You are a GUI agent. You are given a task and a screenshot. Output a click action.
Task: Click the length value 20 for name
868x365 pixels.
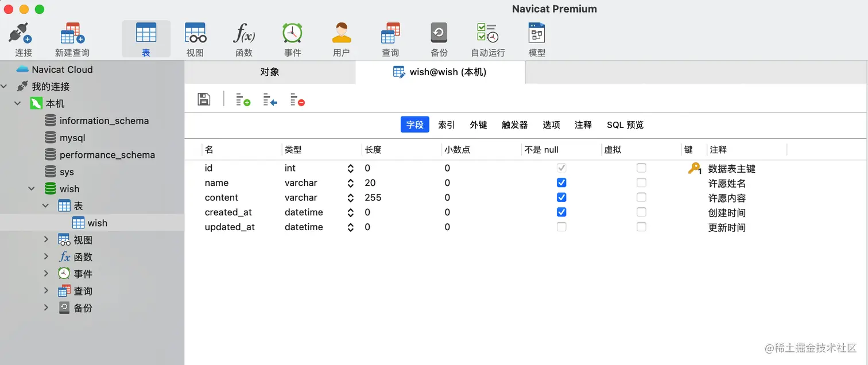point(370,183)
